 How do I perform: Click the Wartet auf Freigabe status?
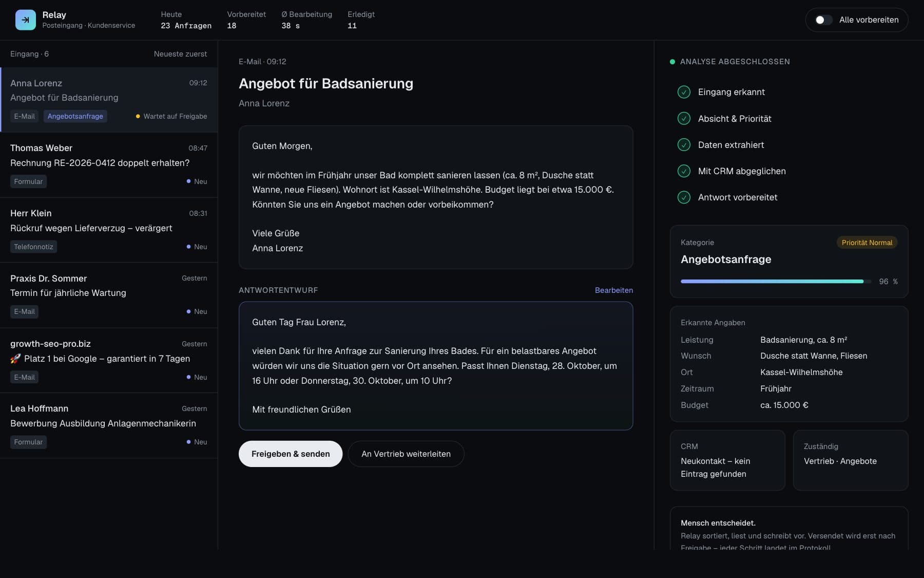[x=171, y=116]
